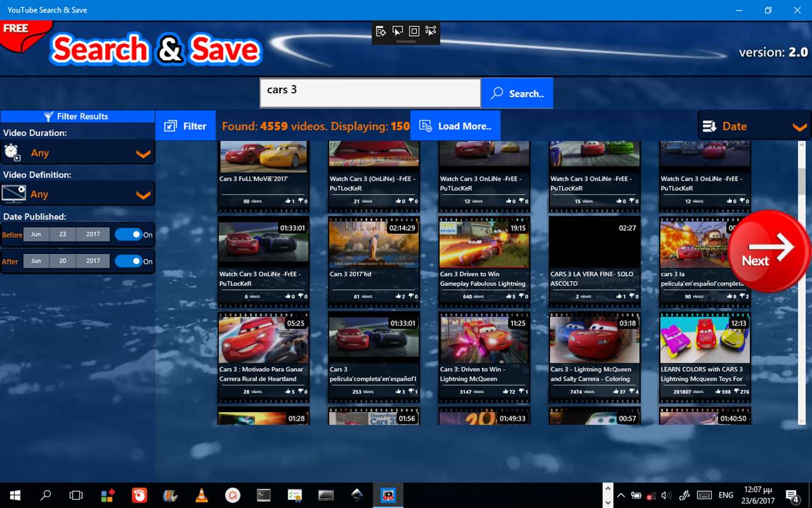Click the version: 2.0 label

tap(773, 52)
